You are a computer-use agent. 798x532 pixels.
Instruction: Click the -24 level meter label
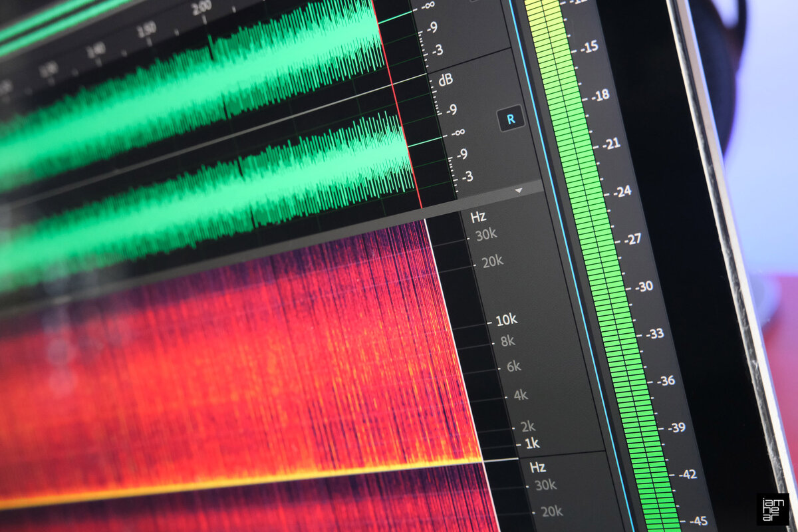[x=622, y=192]
